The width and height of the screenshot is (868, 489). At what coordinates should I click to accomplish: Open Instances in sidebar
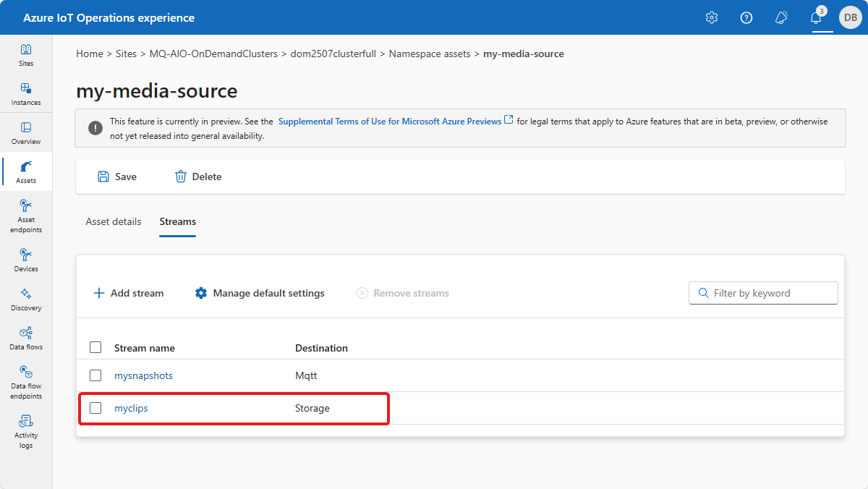coord(26,94)
